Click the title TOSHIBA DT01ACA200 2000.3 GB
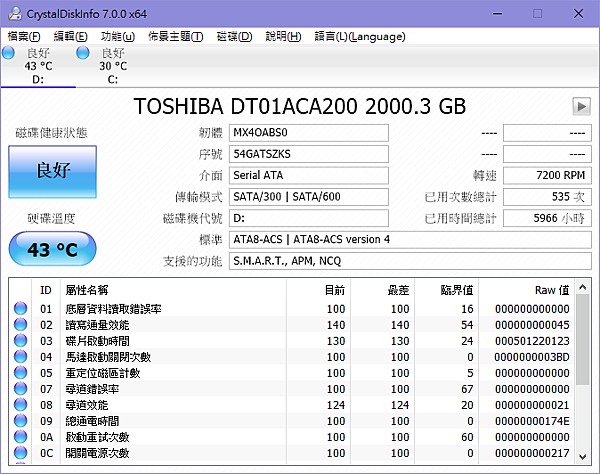Image resolution: width=600 pixels, height=474 pixels. pyautogui.click(x=300, y=106)
